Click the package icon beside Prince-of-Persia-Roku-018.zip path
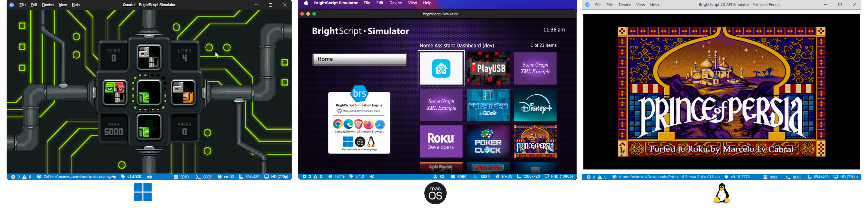The image size is (868, 210). (615, 177)
